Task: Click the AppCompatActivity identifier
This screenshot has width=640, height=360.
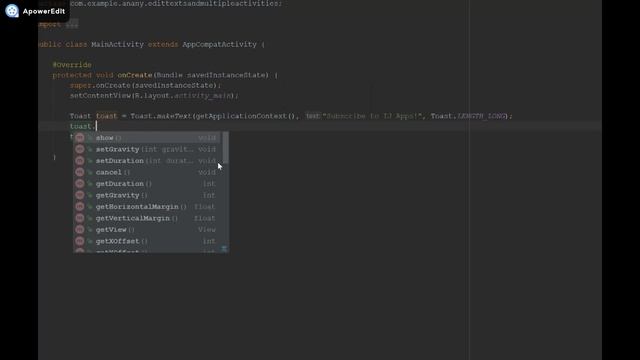Action: coord(220,44)
